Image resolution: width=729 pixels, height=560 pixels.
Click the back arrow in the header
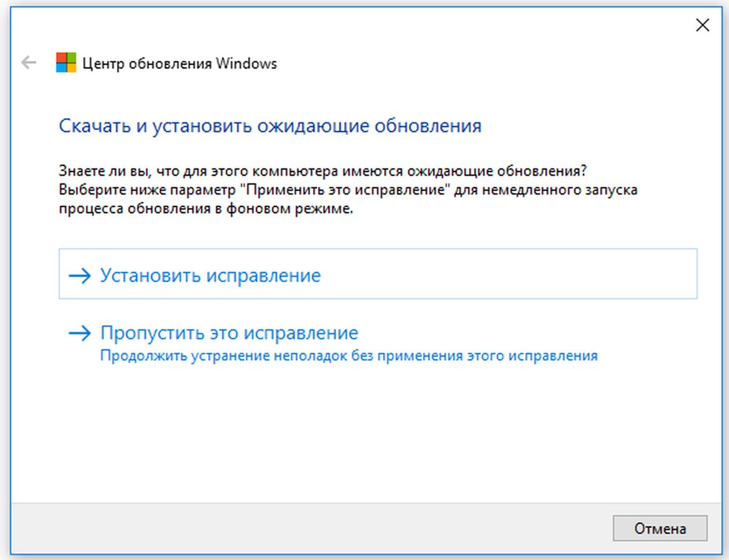click(x=28, y=62)
